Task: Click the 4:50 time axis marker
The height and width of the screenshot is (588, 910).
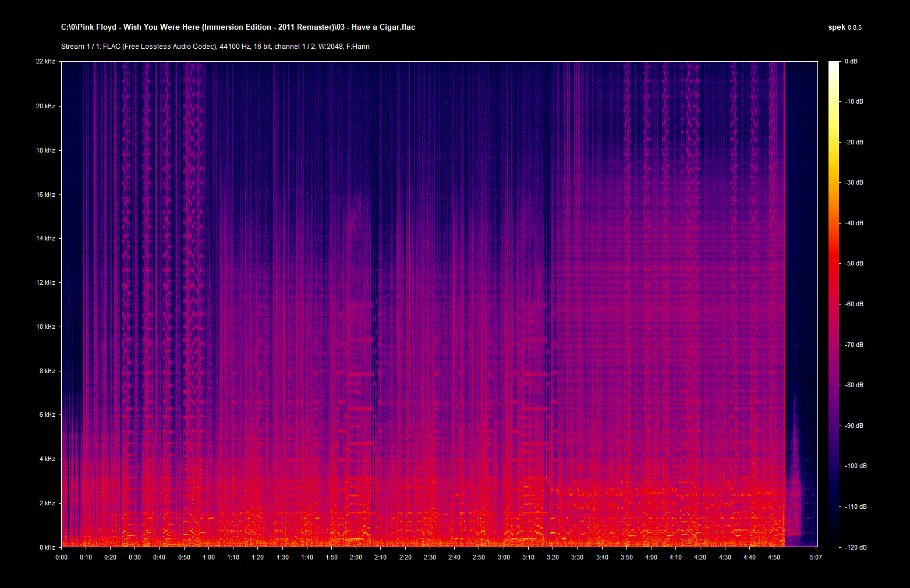Action: [774, 557]
